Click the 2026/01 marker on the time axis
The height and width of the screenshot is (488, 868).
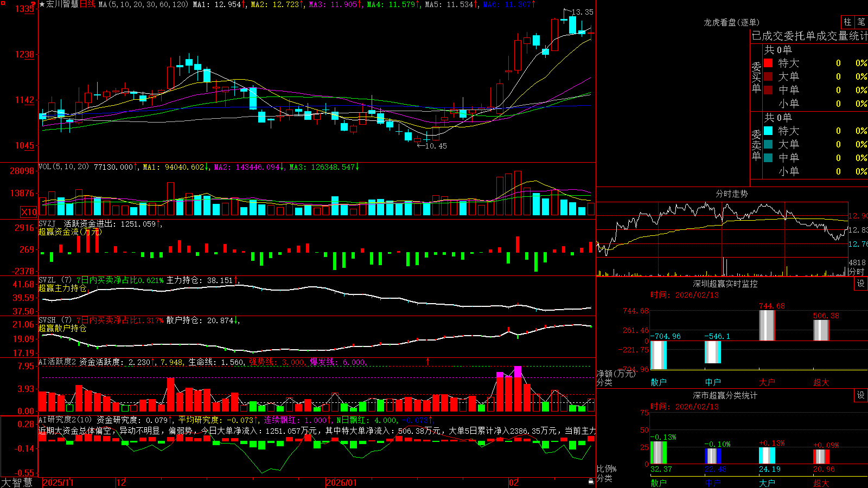(x=341, y=483)
